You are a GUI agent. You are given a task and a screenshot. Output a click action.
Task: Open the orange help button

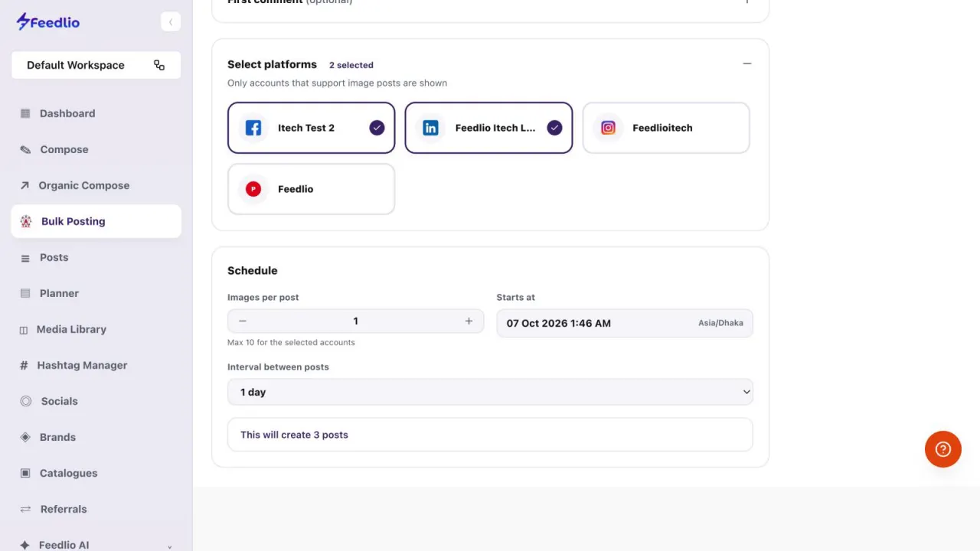(943, 449)
